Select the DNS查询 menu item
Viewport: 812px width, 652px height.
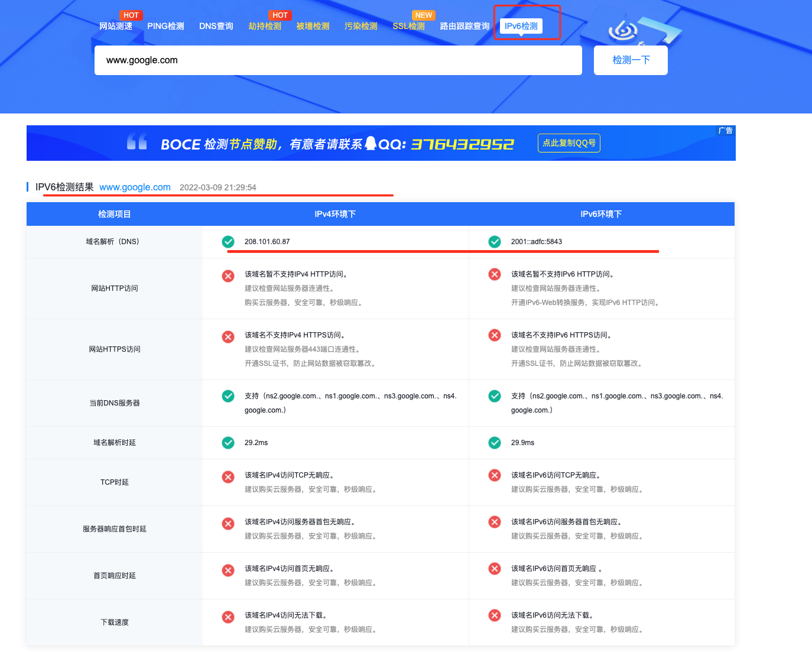[216, 25]
